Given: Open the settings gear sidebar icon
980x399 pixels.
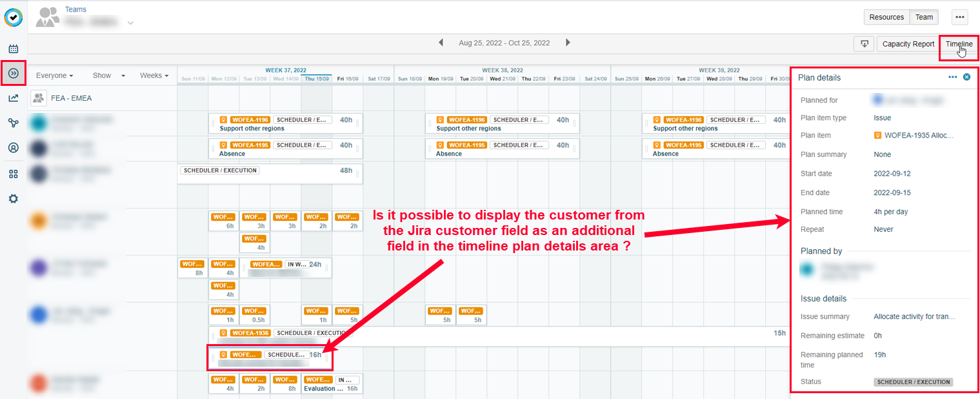Looking at the screenshot, I should [x=13, y=199].
